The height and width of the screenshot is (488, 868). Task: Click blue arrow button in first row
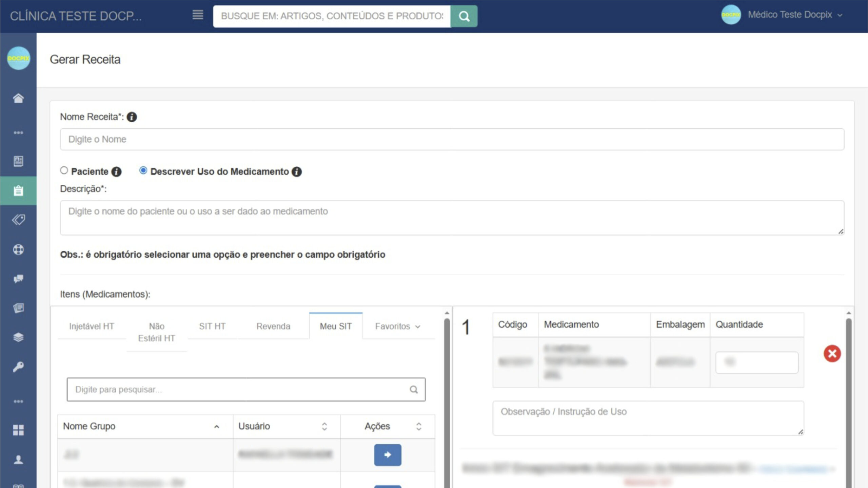point(388,455)
